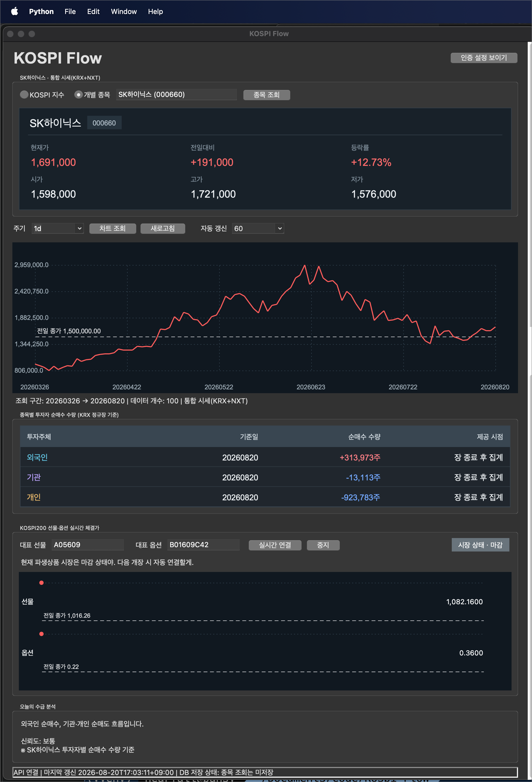Click the current price 1,691,000

tap(53, 162)
